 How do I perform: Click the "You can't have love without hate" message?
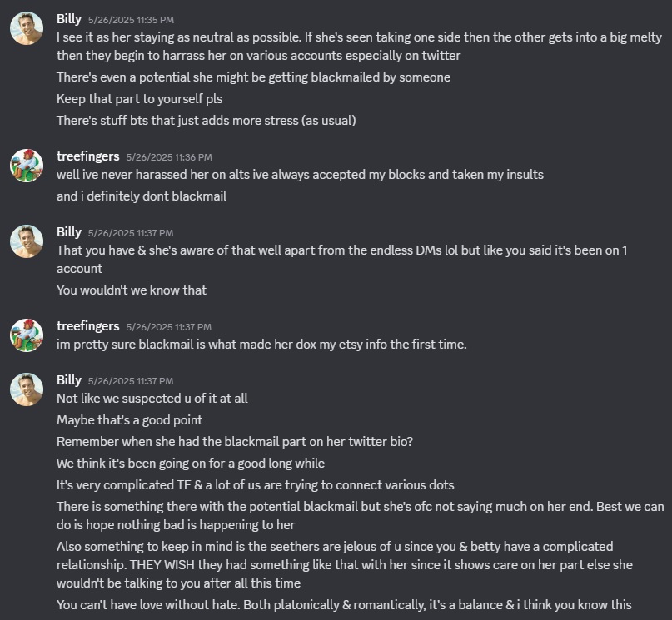350,605
